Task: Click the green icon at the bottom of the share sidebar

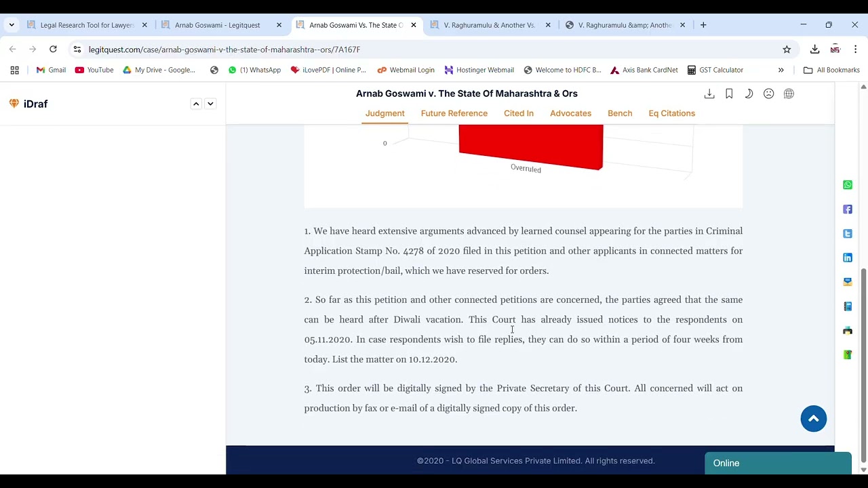Action: 848,355
